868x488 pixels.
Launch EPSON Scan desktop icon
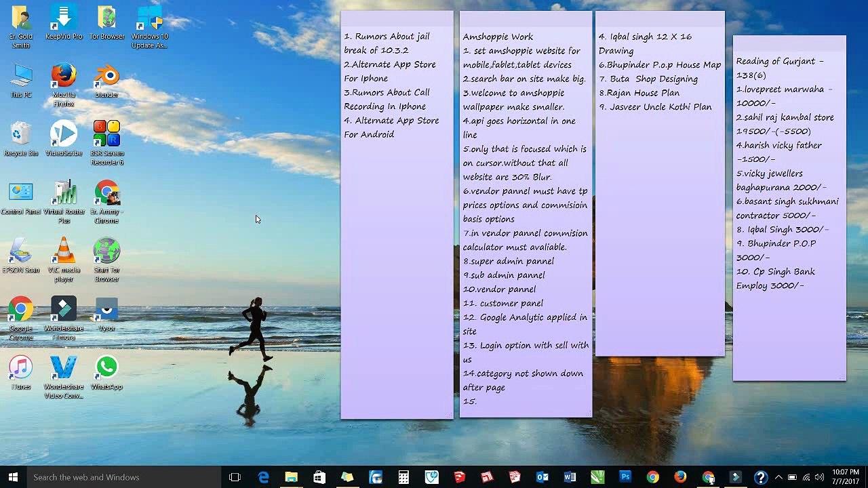click(x=21, y=256)
